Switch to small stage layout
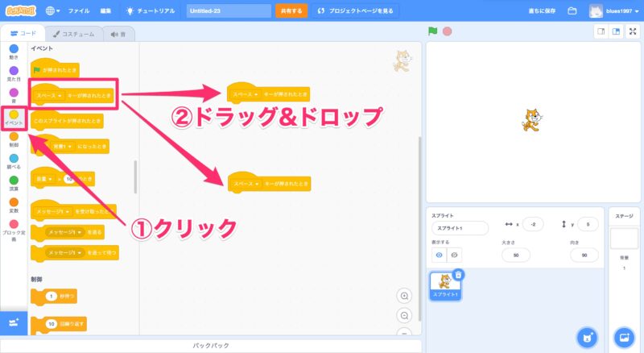 [x=601, y=31]
